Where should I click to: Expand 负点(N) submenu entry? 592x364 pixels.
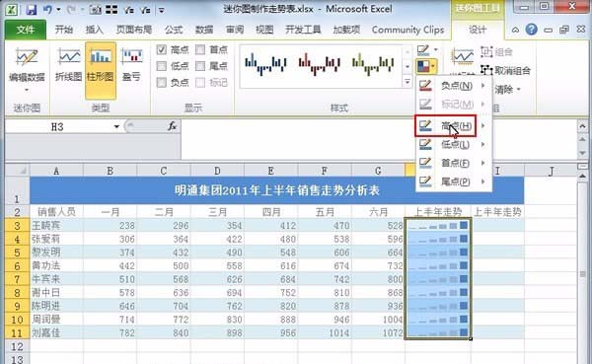click(x=454, y=86)
